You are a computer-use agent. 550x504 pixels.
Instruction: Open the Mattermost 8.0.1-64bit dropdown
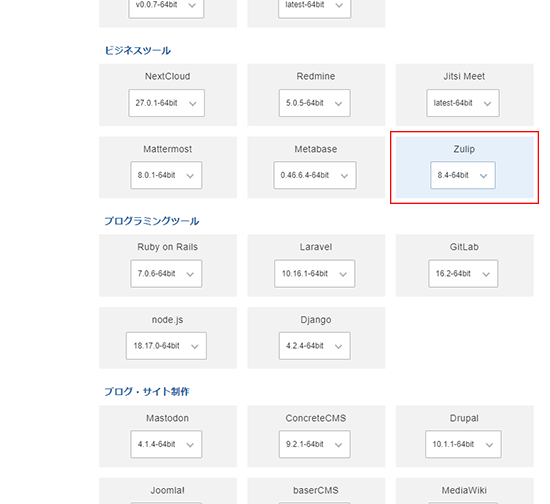pos(166,175)
